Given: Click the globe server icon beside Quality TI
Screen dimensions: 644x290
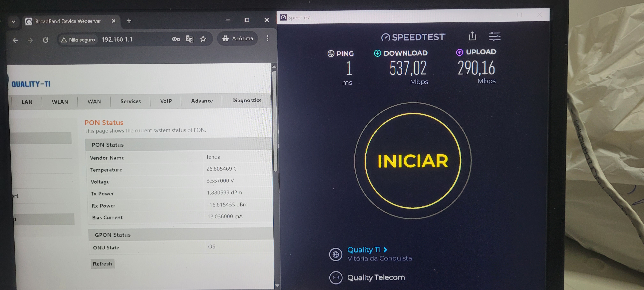Looking at the screenshot, I should coord(336,255).
